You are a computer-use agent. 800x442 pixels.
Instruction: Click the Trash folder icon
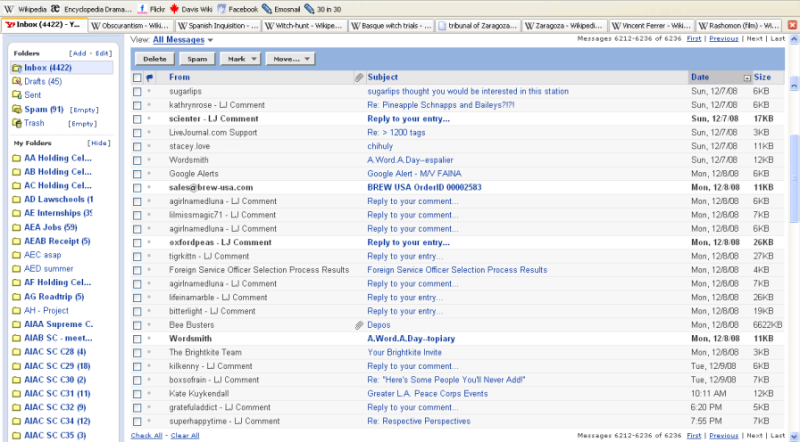[17, 123]
